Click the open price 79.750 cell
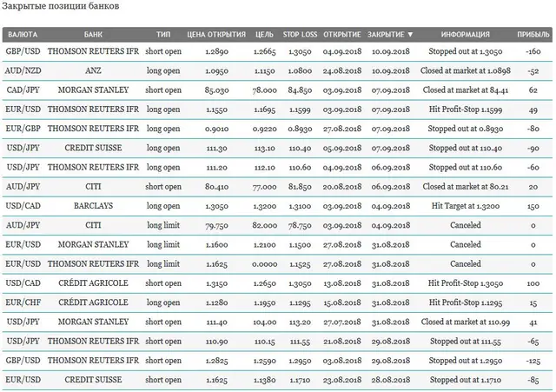The width and height of the screenshot is (556, 392). tap(216, 226)
